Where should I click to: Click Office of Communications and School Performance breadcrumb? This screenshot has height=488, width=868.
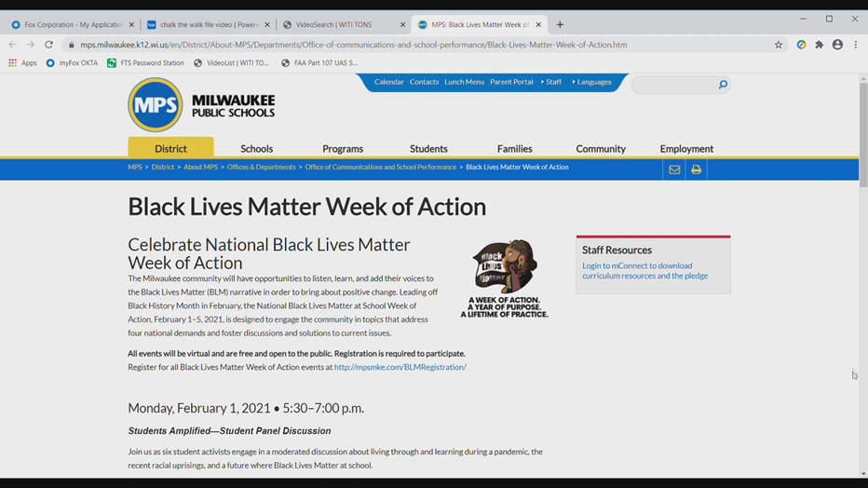click(x=381, y=167)
